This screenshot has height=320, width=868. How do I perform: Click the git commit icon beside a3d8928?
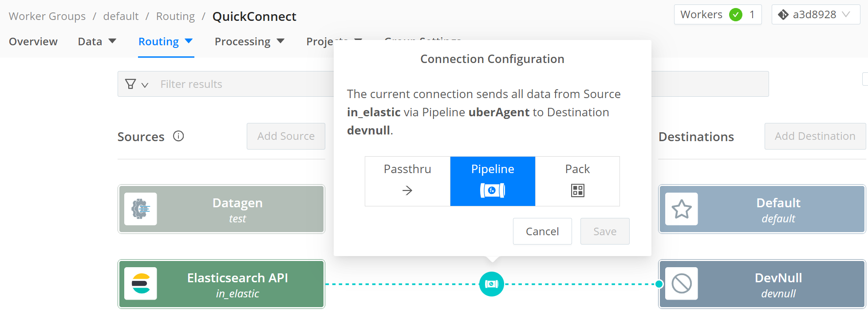pyautogui.click(x=783, y=15)
